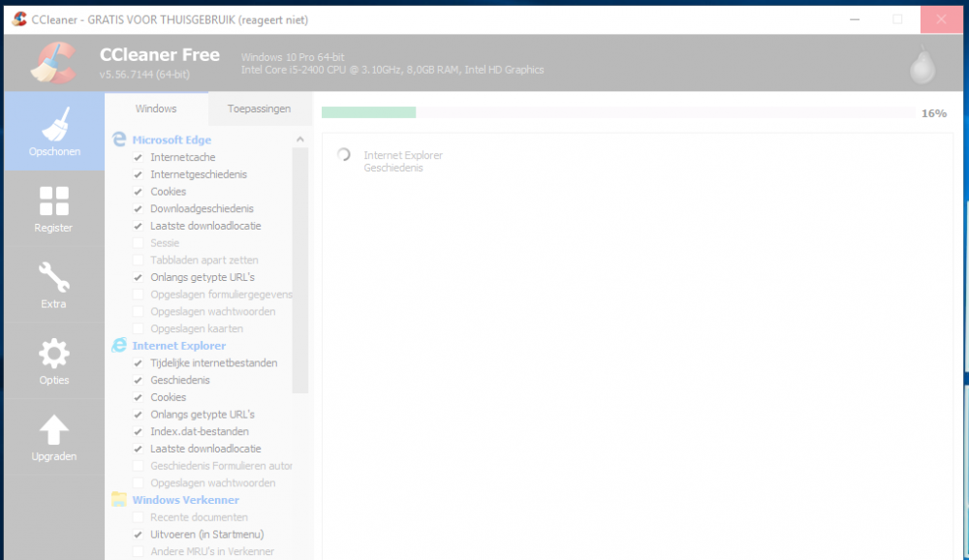Viewport: 969px width, 560px height.
Task: Collapse the Internet Explorer section heading
Action: coord(179,346)
